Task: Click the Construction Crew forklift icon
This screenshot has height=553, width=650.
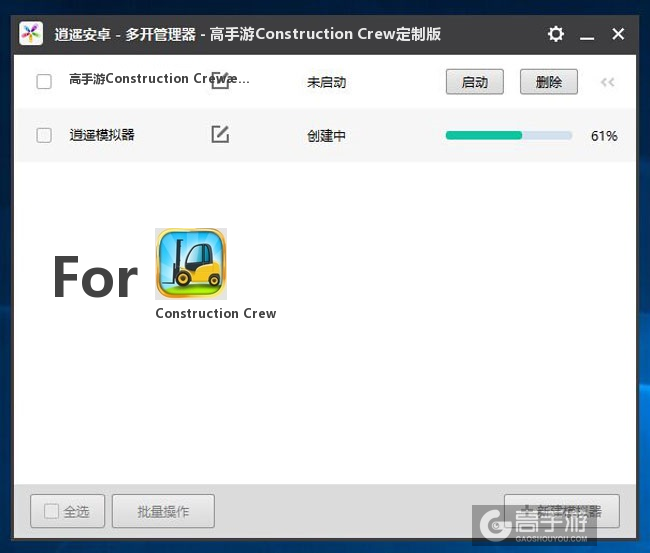Action: [x=191, y=264]
